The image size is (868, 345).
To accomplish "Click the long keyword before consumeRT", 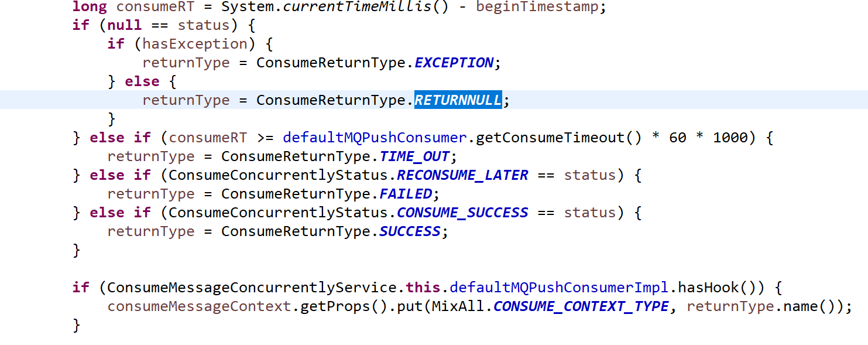I will 90,6.
